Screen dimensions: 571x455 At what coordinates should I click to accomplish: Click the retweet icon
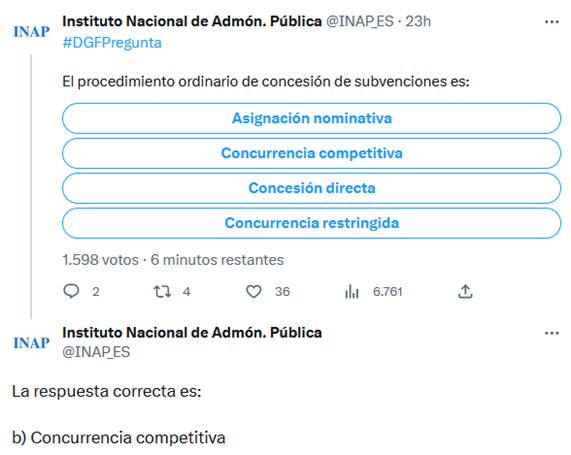tap(162, 291)
